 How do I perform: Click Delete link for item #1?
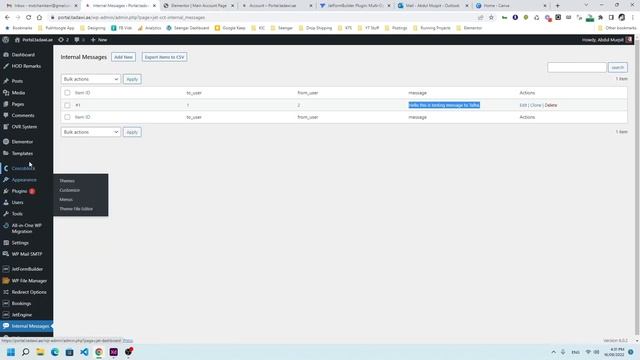click(x=551, y=105)
